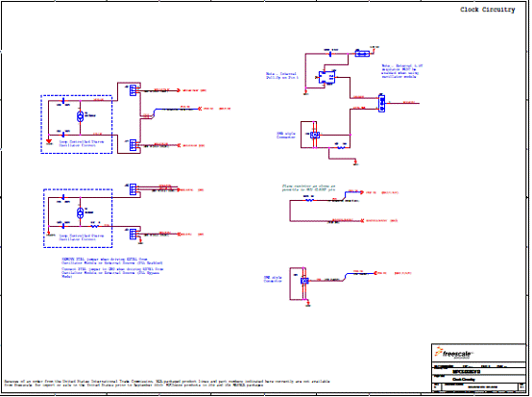Click the top jumper header of upper oscillator circuit
532x397 pixels.
(133, 90)
